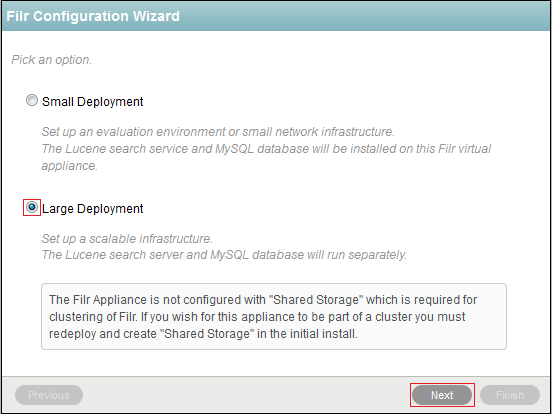Click the "will run separately" description line
552x414 pixels.
224,255
